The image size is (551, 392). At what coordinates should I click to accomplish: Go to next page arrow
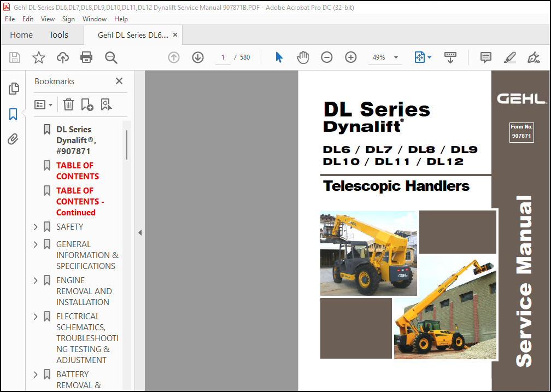tap(198, 57)
